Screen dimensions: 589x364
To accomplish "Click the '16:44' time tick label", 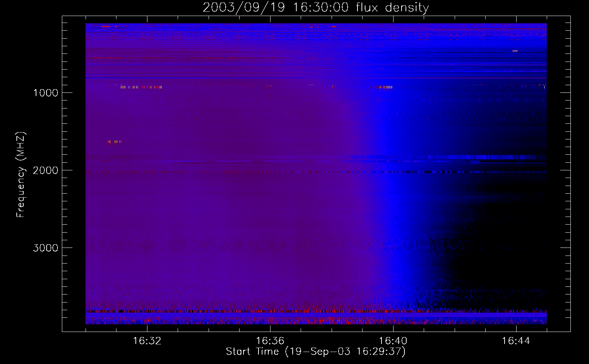I will point(516,341).
